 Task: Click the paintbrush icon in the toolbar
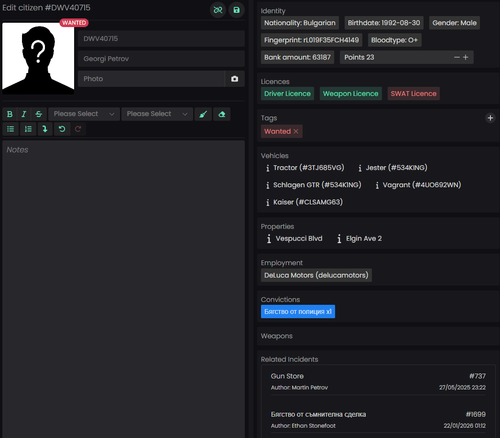tap(203, 114)
